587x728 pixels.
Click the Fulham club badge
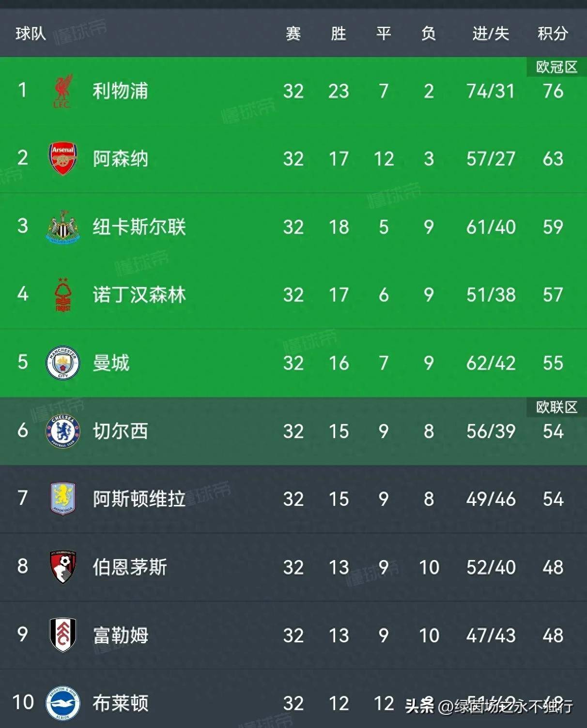pyautogui.click(x=63, y=635)
